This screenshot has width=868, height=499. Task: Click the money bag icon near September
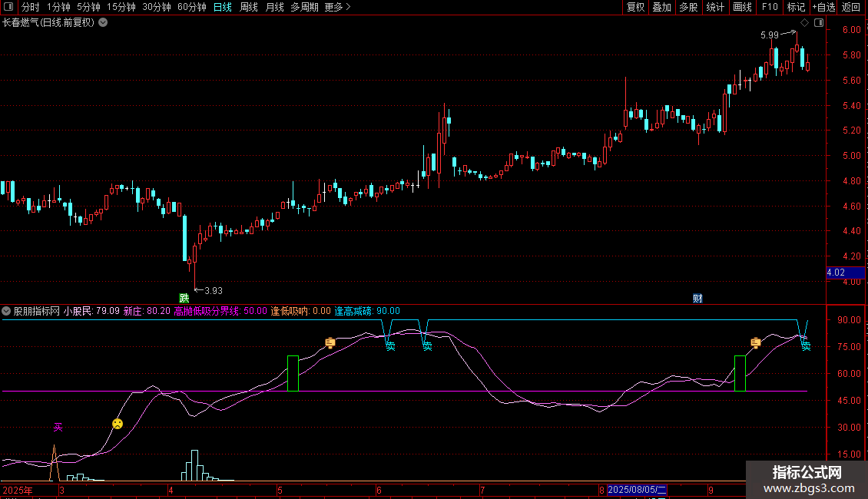tap(756, 343)
